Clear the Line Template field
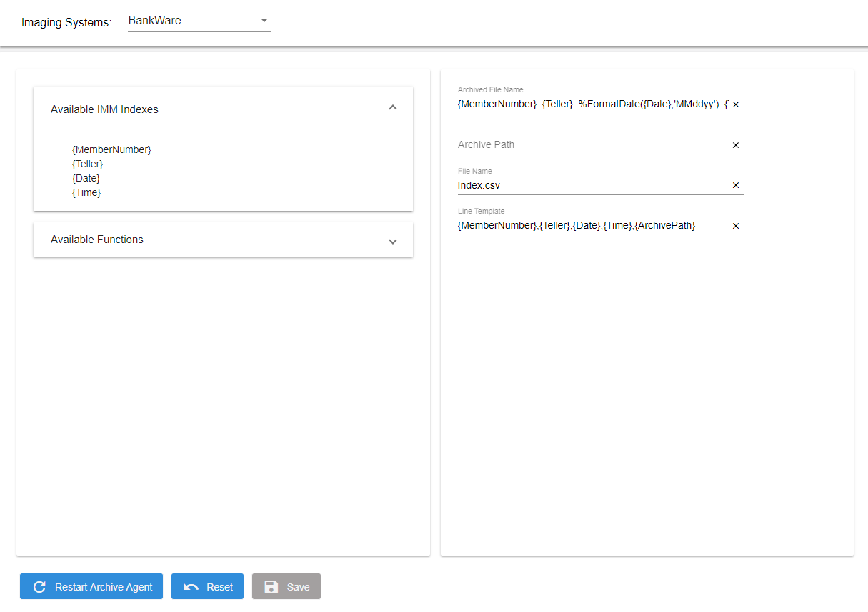 click(736, 226)
